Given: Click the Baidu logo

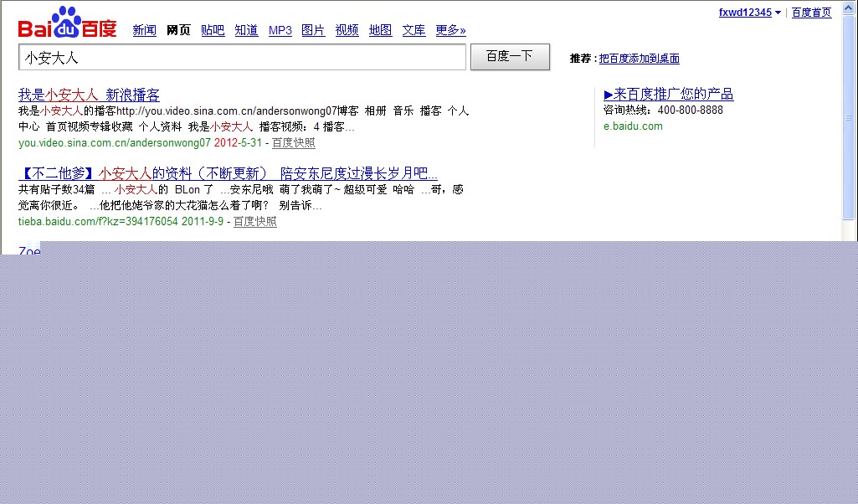Looking at the screenshot, I should pos(67,23).
